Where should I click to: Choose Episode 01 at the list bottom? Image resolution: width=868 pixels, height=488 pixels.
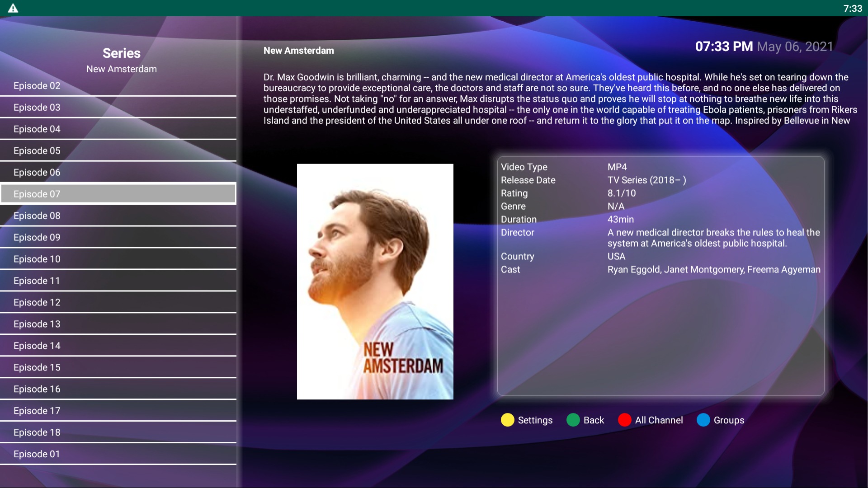pyautogui.click(x=118, y=455)
